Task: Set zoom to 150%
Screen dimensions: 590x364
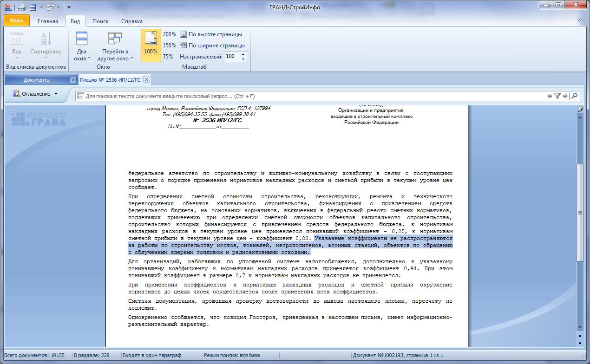Action: pyautogui.click(x=169, y=45)
